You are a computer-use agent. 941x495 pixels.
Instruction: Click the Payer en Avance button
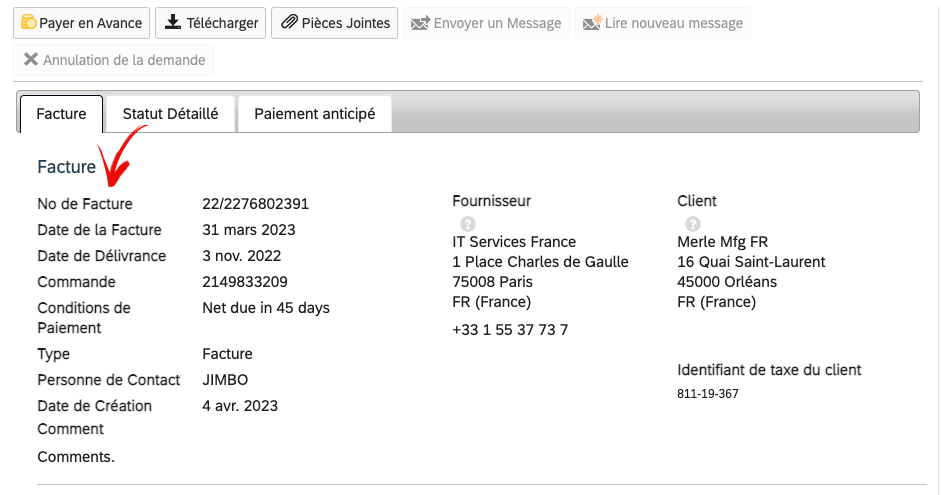coord(82,23)
